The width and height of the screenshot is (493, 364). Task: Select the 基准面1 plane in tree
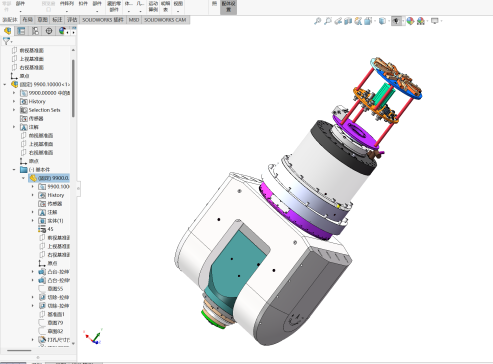click(x=52, y=314)
